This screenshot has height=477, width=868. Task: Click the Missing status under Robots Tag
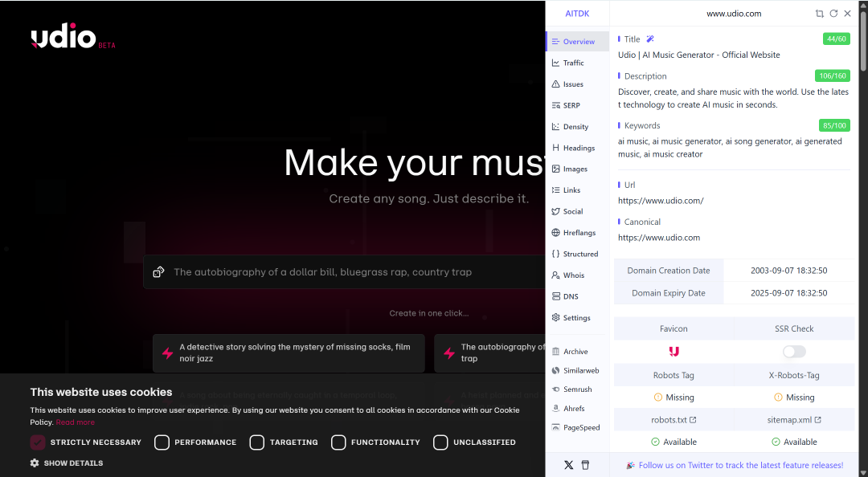click(674, 397)
